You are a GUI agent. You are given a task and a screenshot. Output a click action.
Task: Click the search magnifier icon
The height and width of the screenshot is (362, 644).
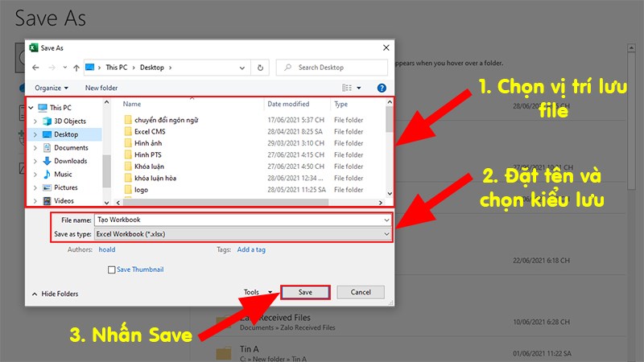pyautogui.click(x=288, y=68)
